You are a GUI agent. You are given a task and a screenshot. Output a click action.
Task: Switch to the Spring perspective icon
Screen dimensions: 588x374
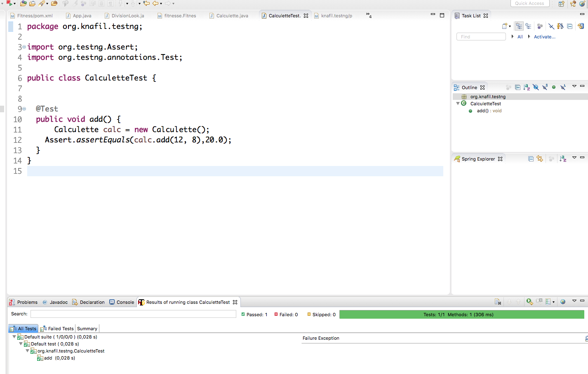582,4
